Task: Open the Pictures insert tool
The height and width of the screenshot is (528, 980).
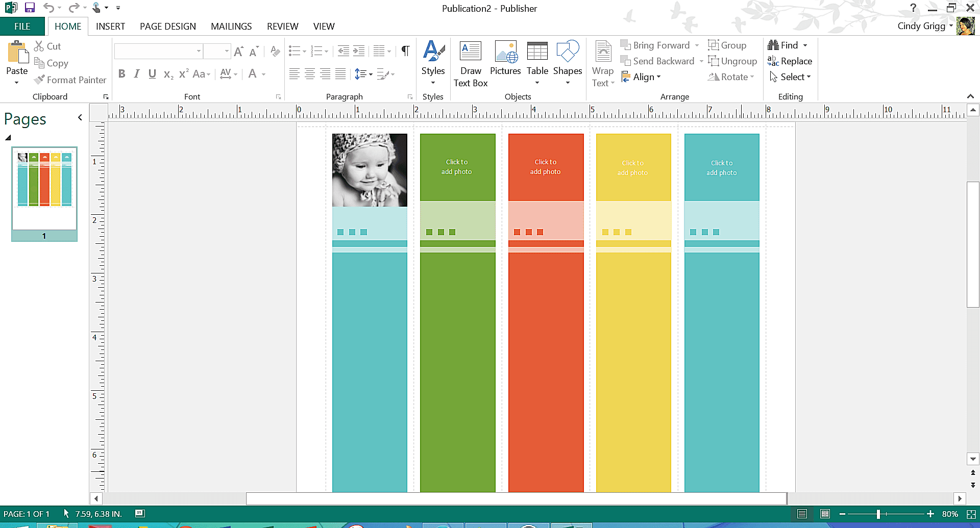Action: (505, 58)
